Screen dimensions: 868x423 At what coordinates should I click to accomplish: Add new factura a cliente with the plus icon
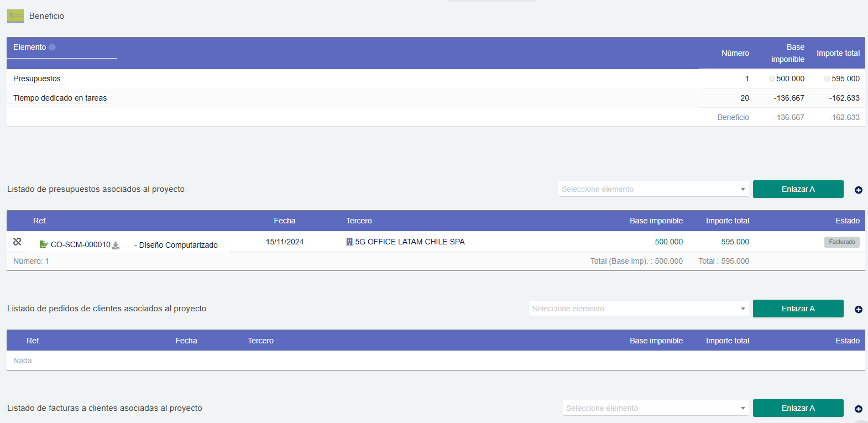859,409
